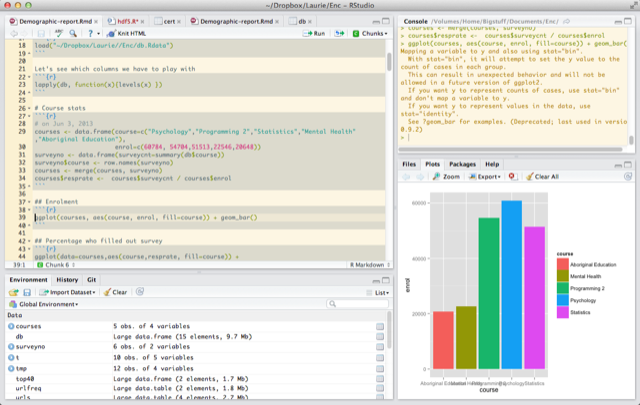The image size is (640, 405).
Task: Click the console horizontal scrollbar
Action: (x=510, y=149)
